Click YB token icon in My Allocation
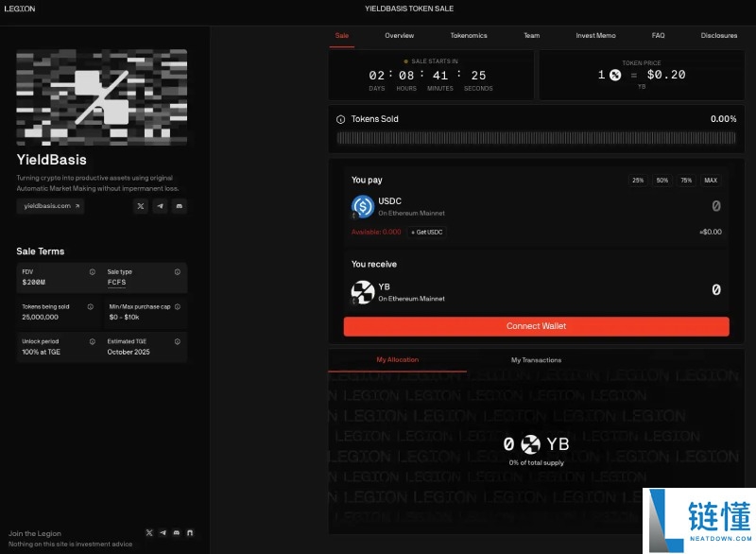The width and height of the screenshot is (756, 554). point(530,444)
